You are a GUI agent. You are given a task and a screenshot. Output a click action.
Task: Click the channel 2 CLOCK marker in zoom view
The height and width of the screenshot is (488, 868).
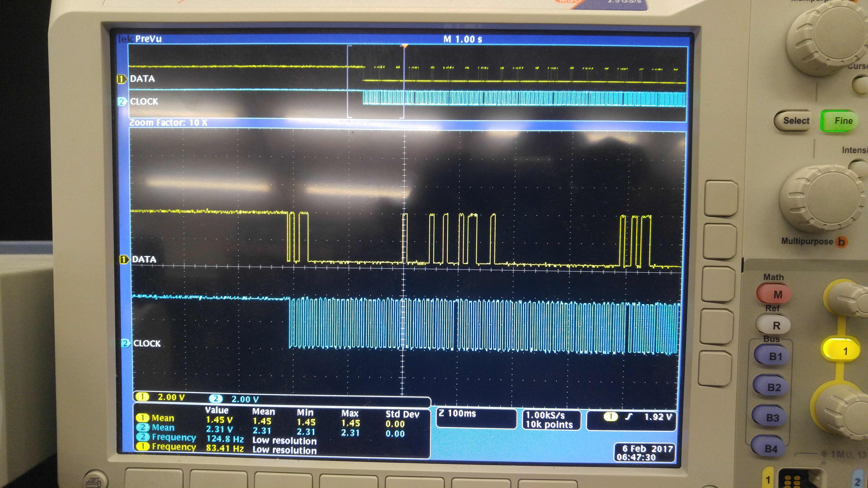(125, 343)
